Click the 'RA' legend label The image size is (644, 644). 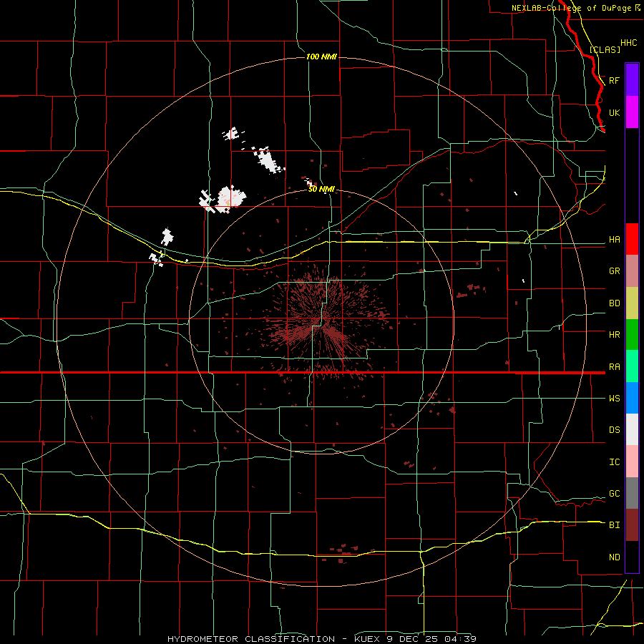615,367
